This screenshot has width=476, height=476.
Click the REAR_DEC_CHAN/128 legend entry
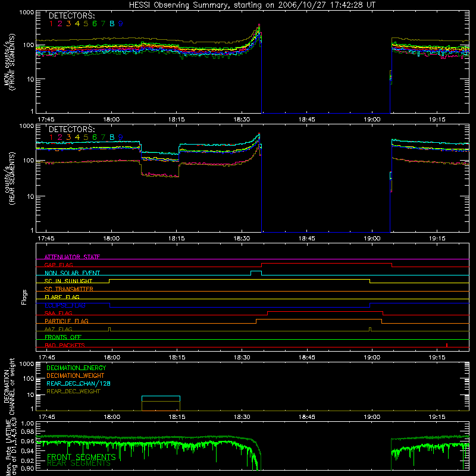pyautogui.click(x=79, y=383)
